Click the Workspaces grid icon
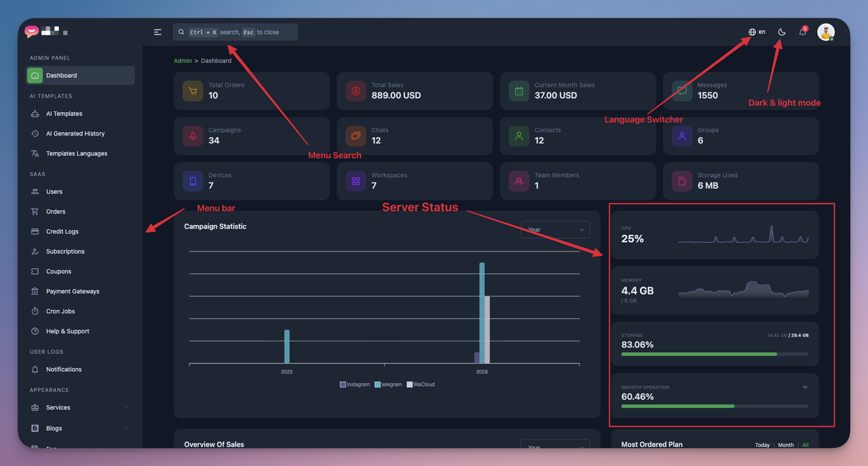Image resolution: width=868 pixels, height=466 pixels. pyautogui.click(x=356, y=181)
